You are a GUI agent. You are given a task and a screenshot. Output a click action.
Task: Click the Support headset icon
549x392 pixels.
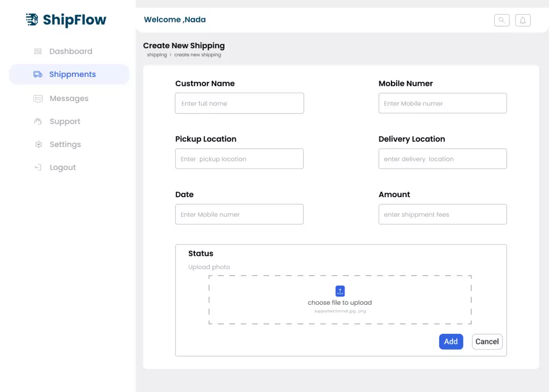point(38,122)
